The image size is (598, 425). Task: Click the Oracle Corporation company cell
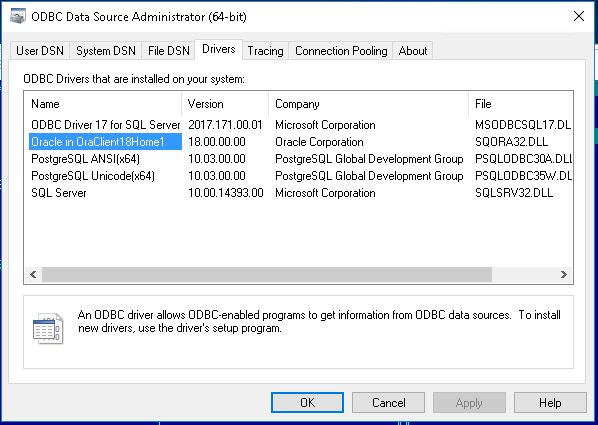pos(319,142)
